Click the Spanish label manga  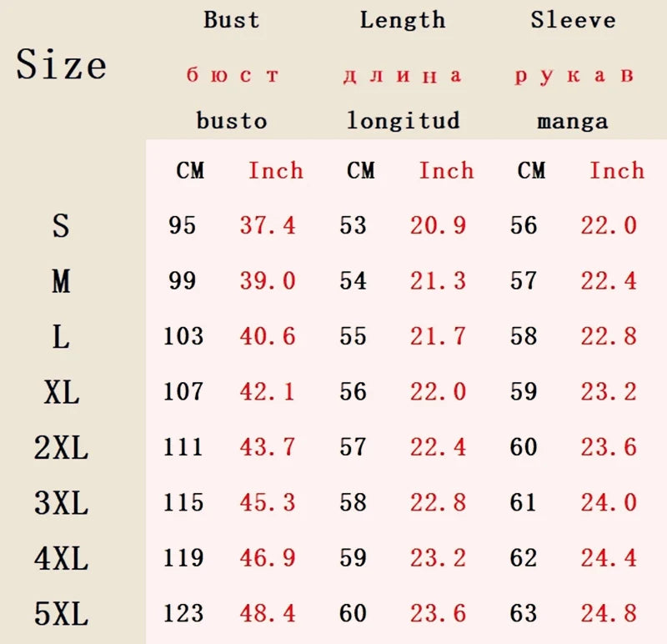(x=573, y=122)
